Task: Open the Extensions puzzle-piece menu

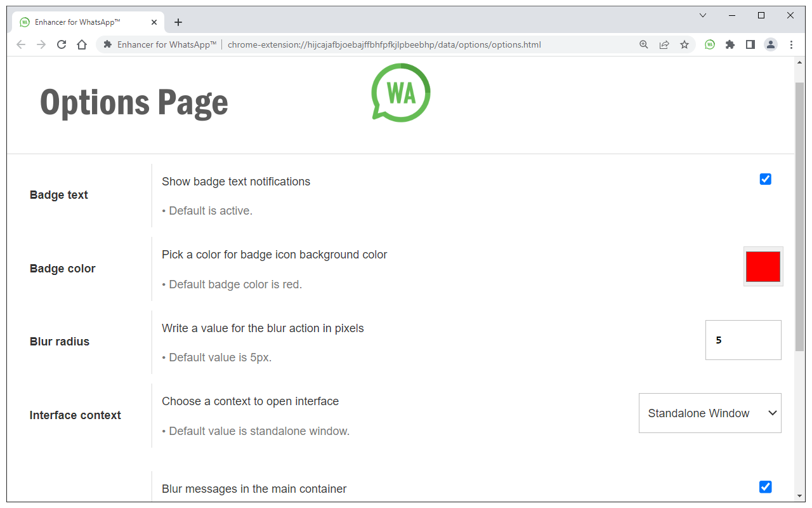Action: tap(730, 44)
